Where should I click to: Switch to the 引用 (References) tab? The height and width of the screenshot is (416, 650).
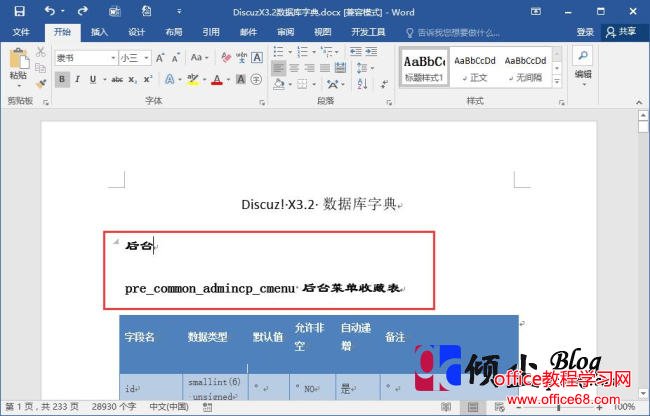pos(211,32)
